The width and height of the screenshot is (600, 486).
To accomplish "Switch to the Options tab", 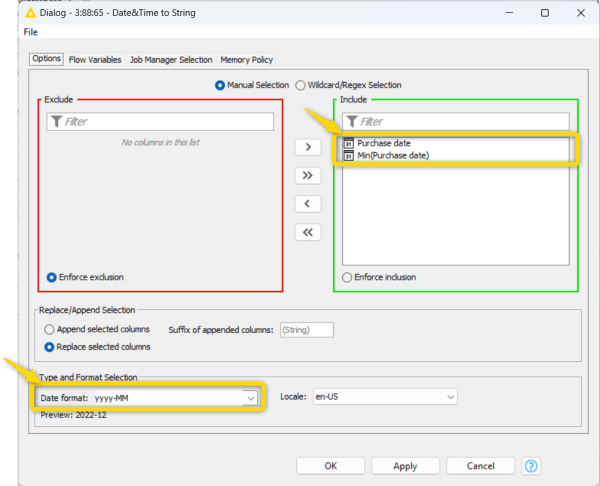I will pos(46,59).
